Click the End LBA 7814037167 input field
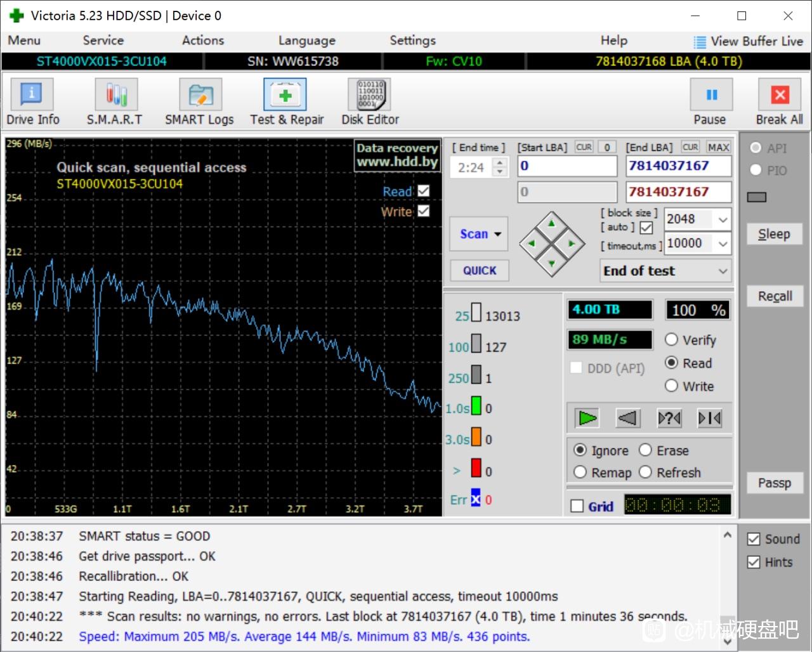The width and height of the screenshot is (812, 652). click(x=679, y=166)
